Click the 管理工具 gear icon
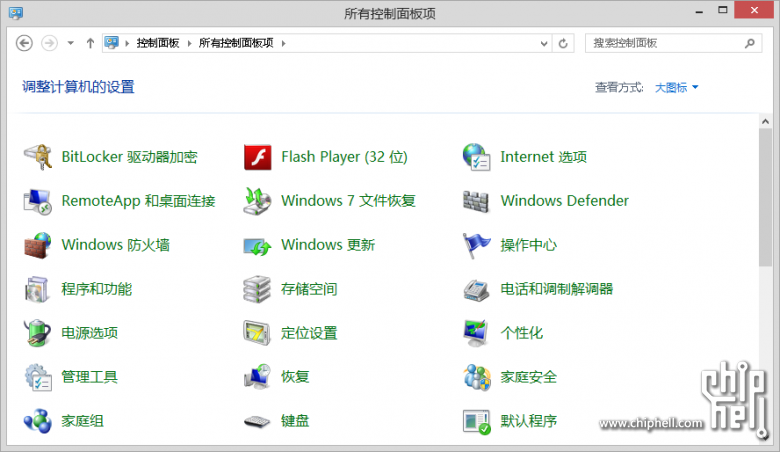780x452 pixels. [x=38, y=377]
